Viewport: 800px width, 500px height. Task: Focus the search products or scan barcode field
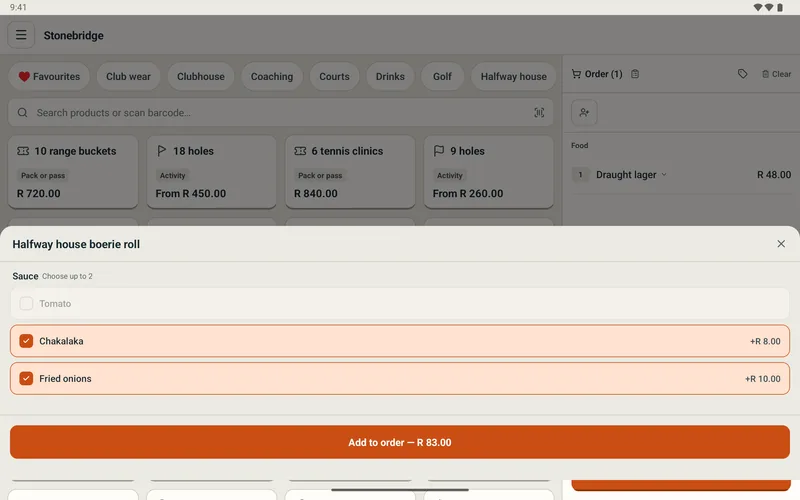pyautogui.click(x=281, y=113)
